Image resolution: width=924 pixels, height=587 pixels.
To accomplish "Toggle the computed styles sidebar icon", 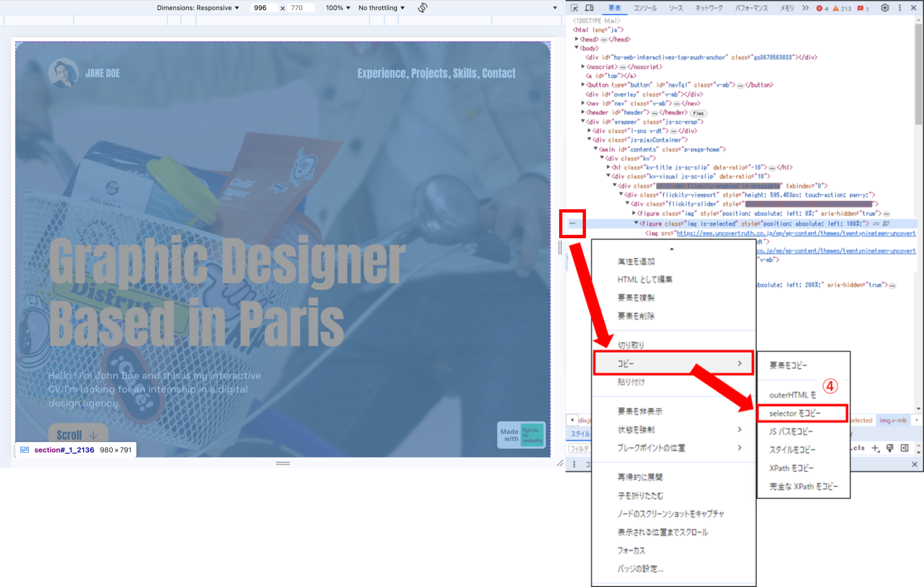I will (x=905, y=448).
